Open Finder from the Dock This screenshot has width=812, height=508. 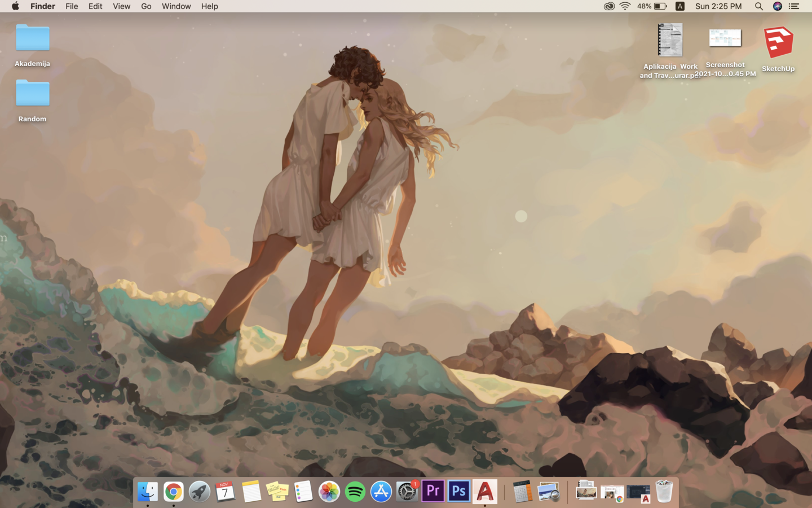[148, 492]
